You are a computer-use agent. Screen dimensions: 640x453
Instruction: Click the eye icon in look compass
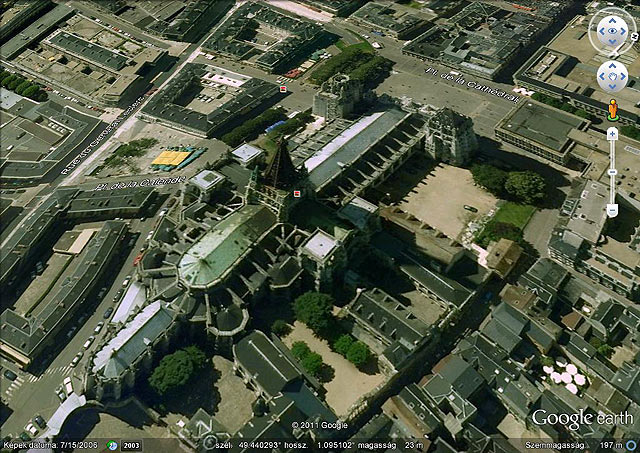pyautogui.click(x=611, y=31)
